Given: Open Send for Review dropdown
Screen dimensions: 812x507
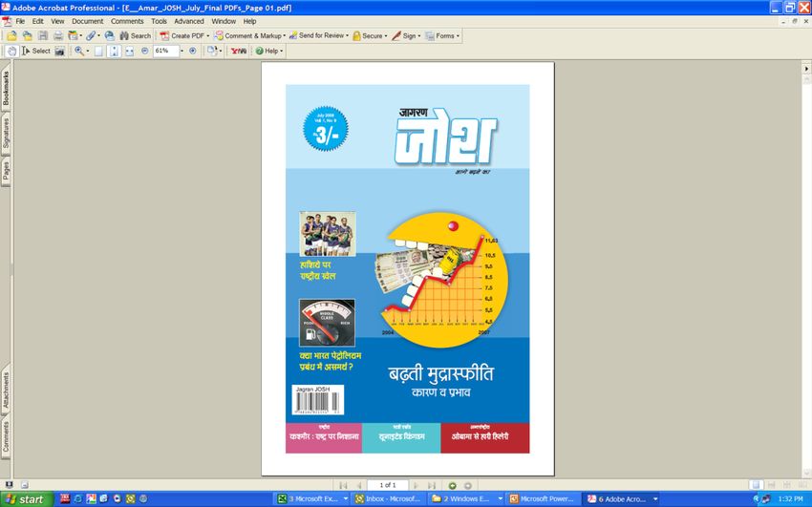Looking at the screenshot, I should click(x=318, y=35).
